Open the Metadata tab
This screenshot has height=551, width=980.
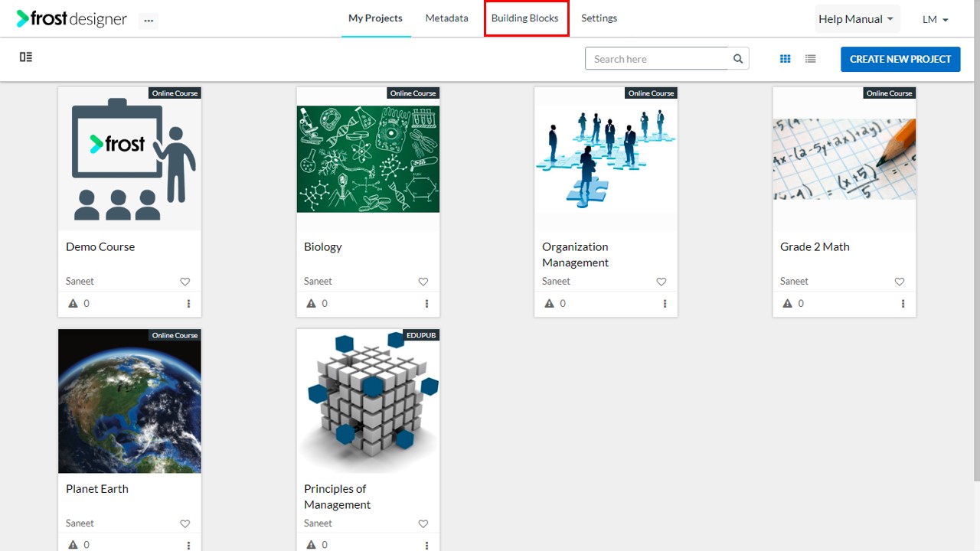click(446, 18)
